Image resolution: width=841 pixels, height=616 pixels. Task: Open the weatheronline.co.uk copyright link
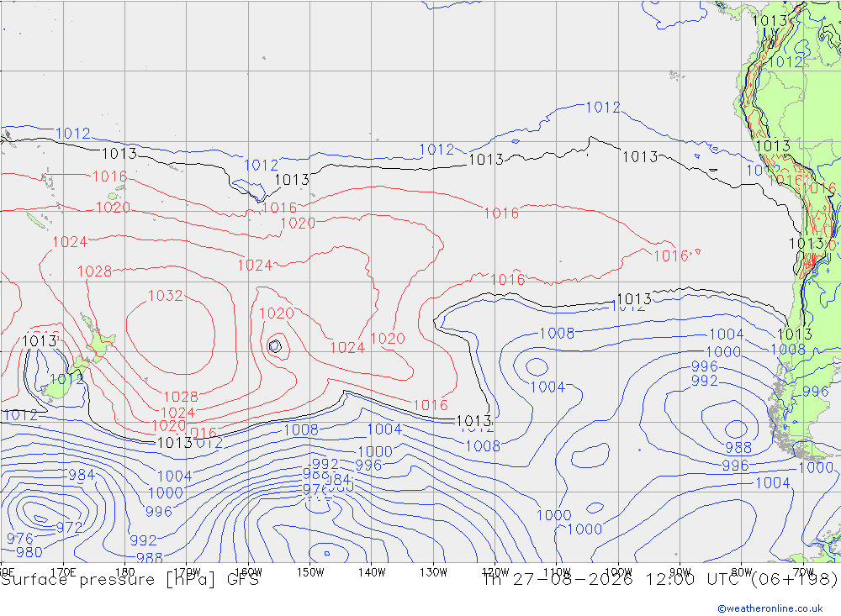click(770, 608)
